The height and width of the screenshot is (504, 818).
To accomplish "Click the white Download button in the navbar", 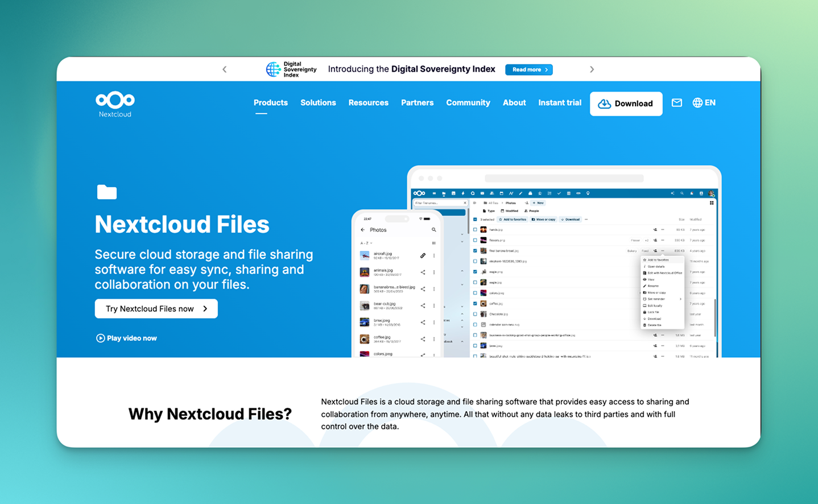I will (x=626, y=104).
